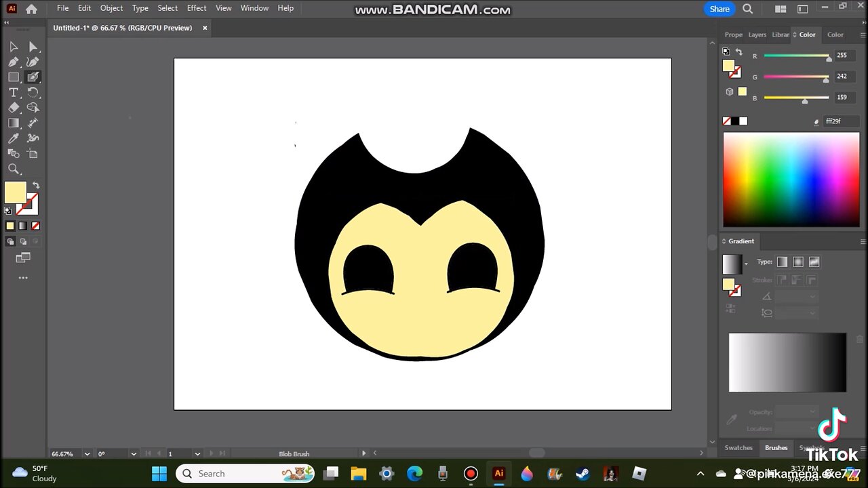
Task: Open Switch Workspace dropdown in top bar
Action: [x=803, y=9]
